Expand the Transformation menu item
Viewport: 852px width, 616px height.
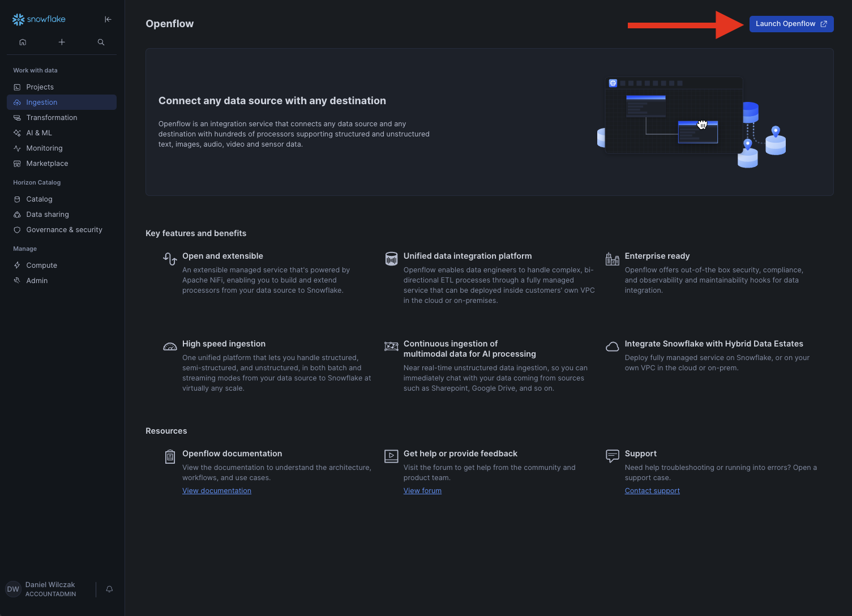(52, 118)
